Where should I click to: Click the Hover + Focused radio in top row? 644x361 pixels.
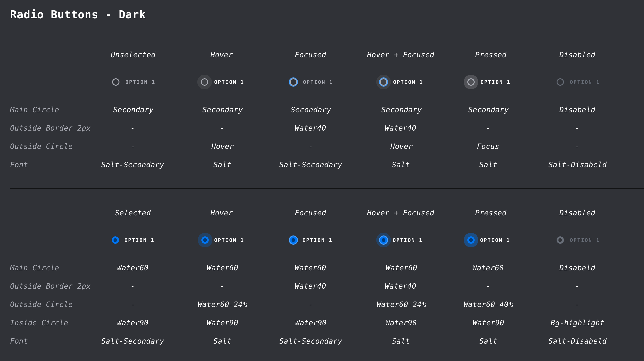(x=383, y=82)
